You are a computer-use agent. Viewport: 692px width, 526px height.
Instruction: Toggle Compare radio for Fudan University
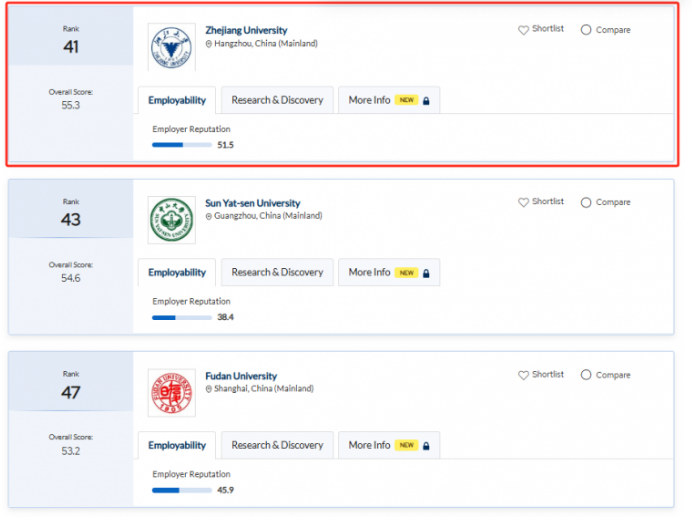click(586, 375)
